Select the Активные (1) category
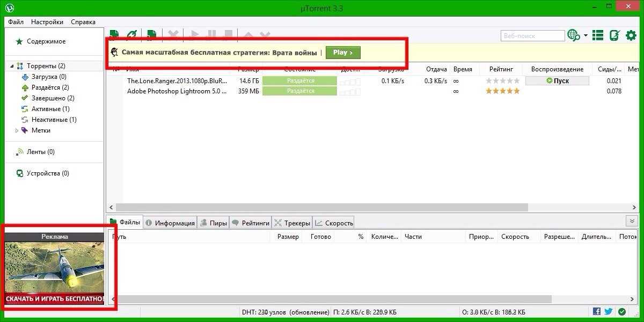 click(50, 109)
